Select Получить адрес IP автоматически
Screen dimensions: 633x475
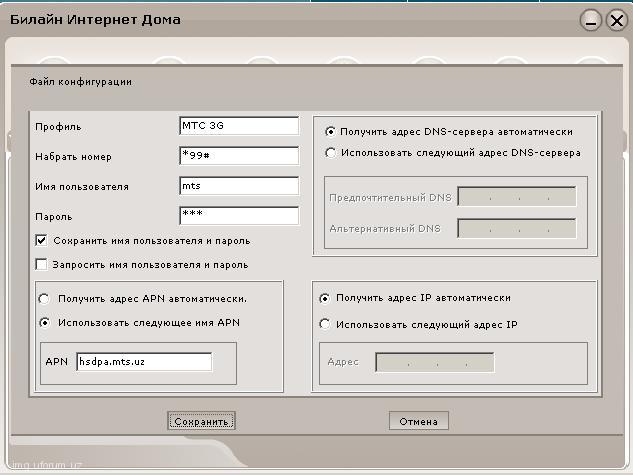[x=324, y=298]
